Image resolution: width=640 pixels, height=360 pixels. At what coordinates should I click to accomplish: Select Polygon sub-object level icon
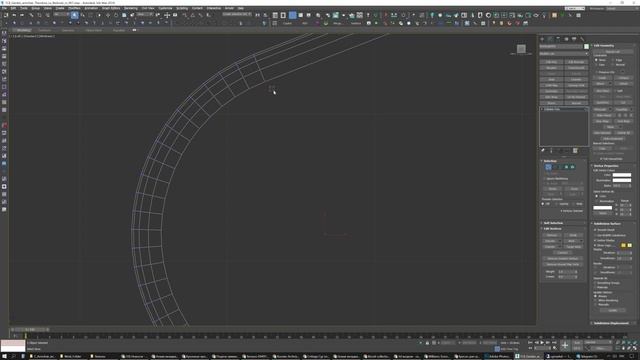(566, 167)
